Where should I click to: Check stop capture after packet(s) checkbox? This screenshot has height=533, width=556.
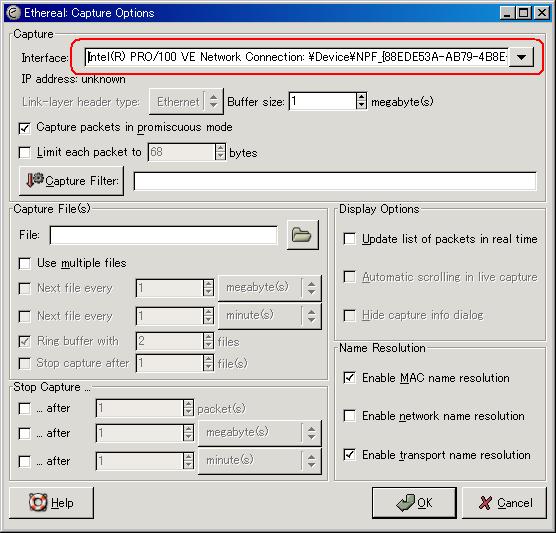click(24, 408)
